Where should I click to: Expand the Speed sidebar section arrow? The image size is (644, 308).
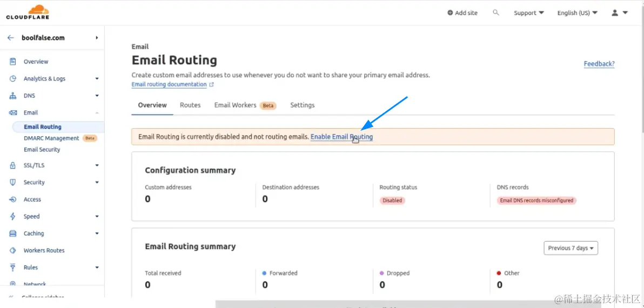point(97,217)
